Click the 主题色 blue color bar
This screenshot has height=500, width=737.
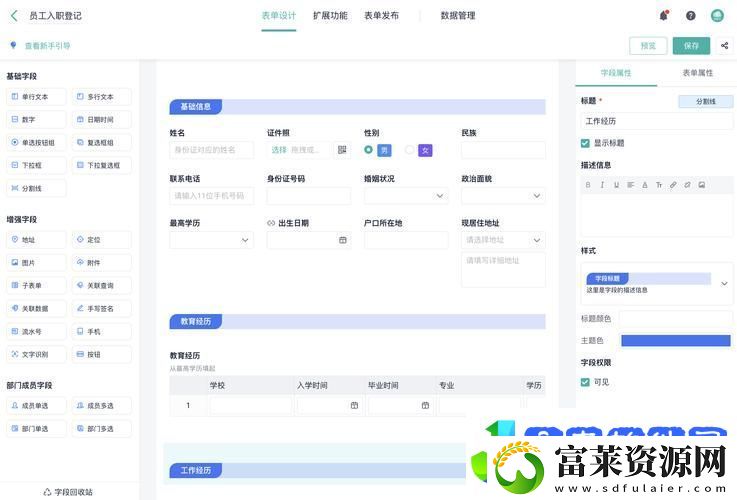click(x=676, y=341)
